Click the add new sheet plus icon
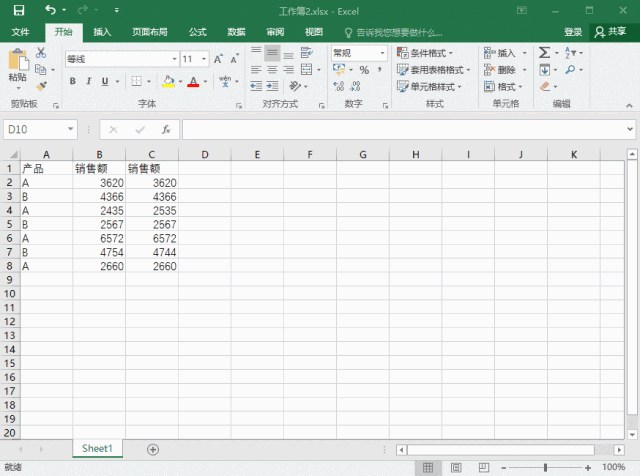This screenshot has width=640, height=476. coord(153,449)
